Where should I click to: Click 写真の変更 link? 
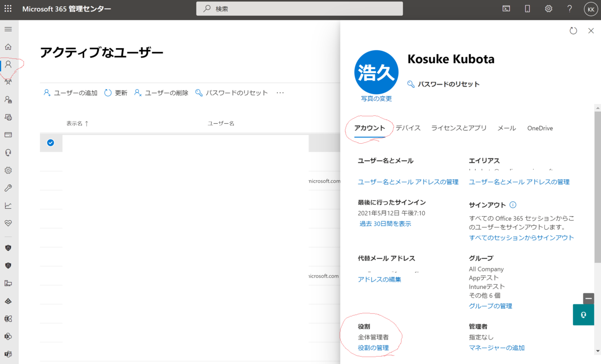click(x=377, y=99)
